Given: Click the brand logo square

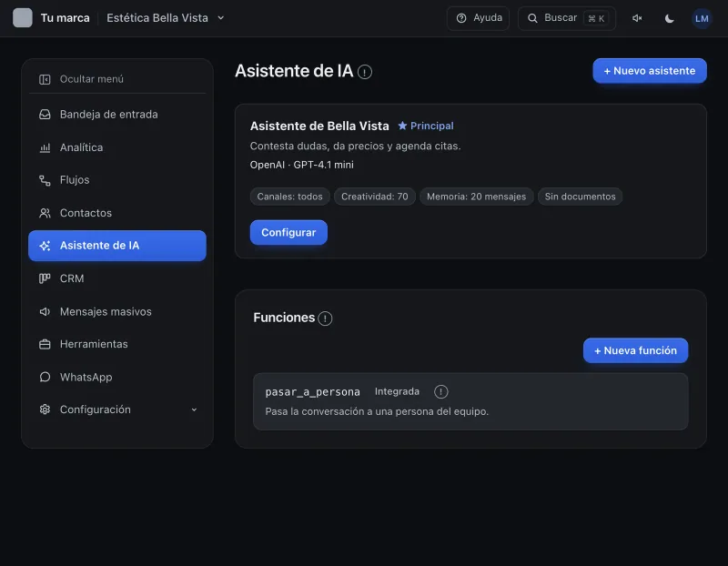Looking at the screenshot, I should (22, 18).
